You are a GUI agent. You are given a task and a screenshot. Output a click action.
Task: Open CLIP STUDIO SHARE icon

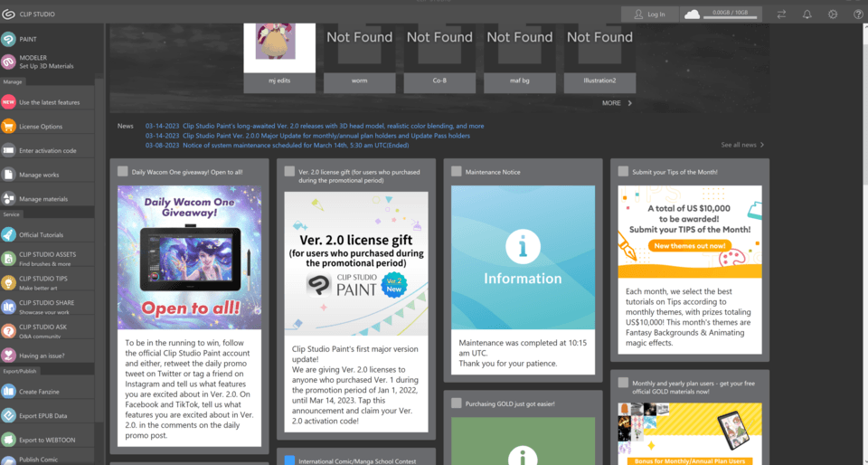(8, 307)
